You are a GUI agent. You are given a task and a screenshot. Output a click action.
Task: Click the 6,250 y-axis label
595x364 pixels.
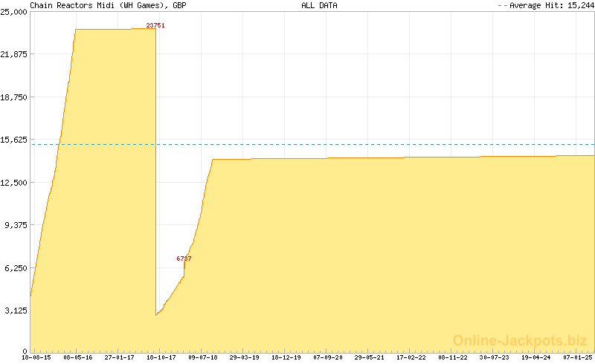point(16,268)
